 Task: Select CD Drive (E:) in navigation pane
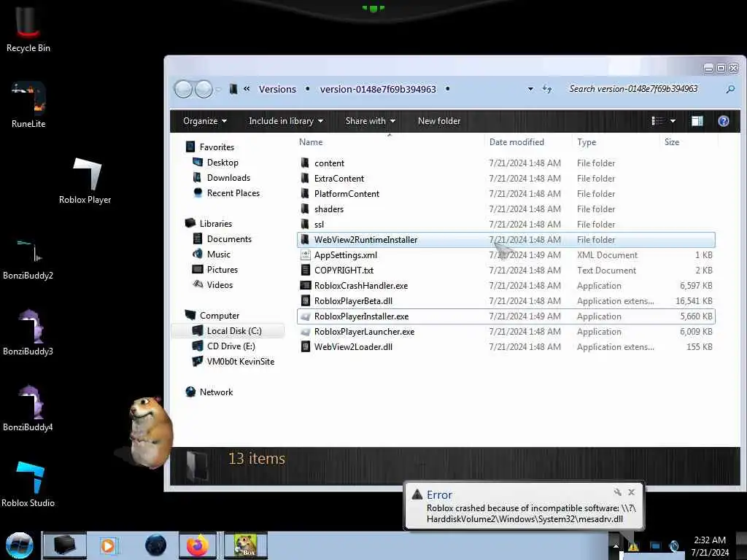point(223,346)
